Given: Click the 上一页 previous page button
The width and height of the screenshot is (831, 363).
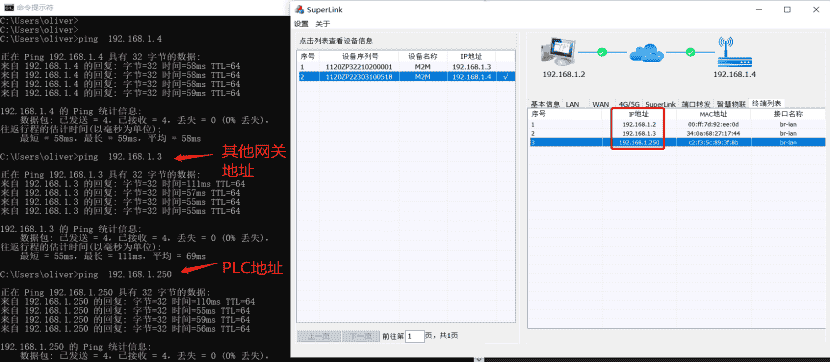Looking at the screenshot, I should (x=319, y=336).
